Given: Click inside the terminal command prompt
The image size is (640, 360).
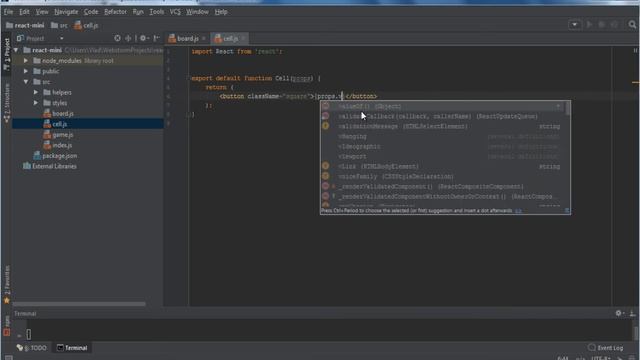Looking at the screenshot, I should point(29,334).
